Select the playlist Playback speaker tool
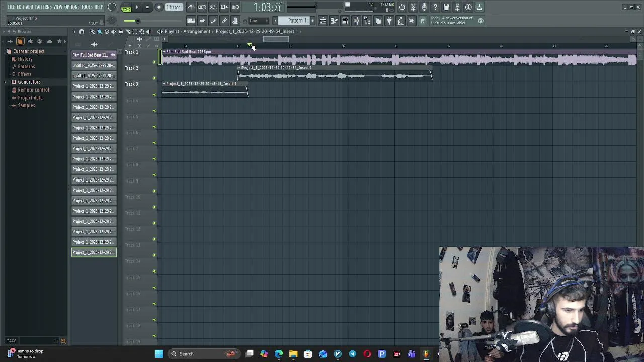This screenshot has width=644, height=362. click(x=149, y=32)
